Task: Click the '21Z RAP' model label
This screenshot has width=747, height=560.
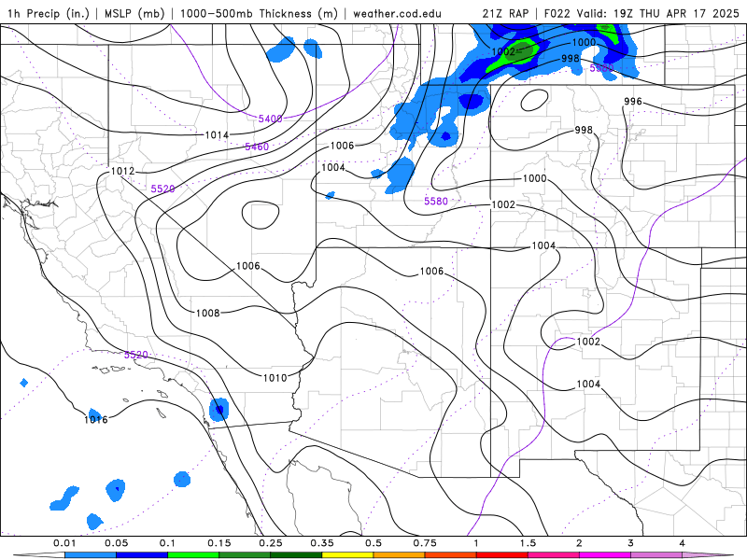Action: pos(505,13)
